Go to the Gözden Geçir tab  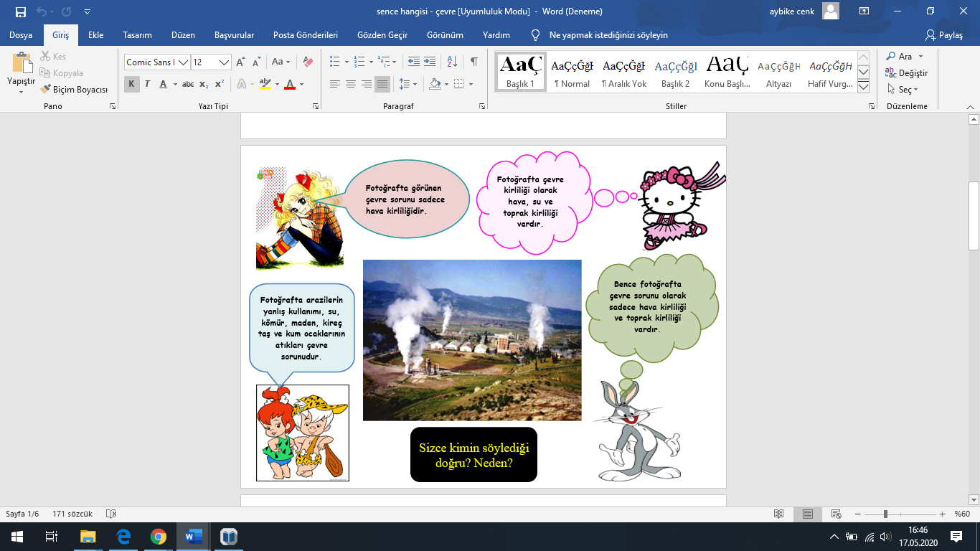[382, 34]
